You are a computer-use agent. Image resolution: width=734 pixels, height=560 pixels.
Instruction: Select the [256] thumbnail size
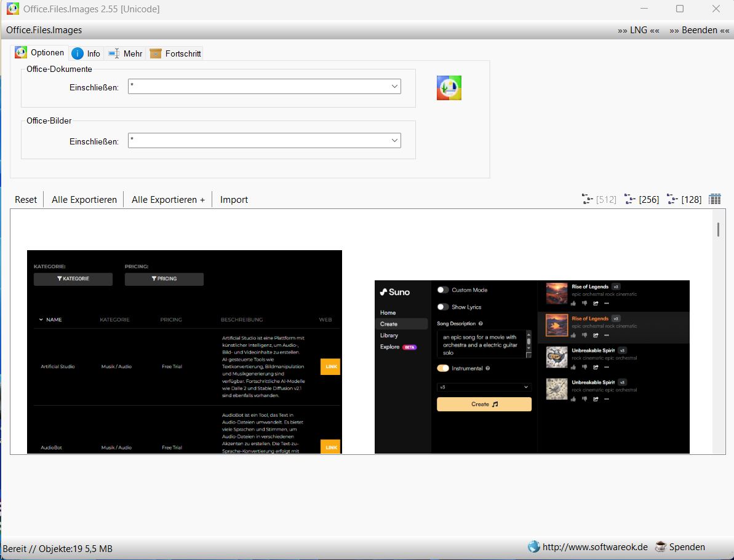pos(642,199)
